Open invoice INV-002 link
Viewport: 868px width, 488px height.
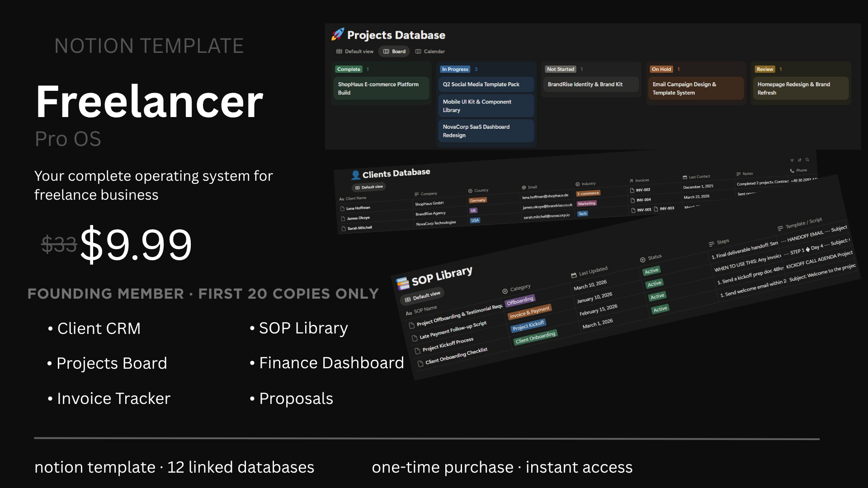[641, 190]
